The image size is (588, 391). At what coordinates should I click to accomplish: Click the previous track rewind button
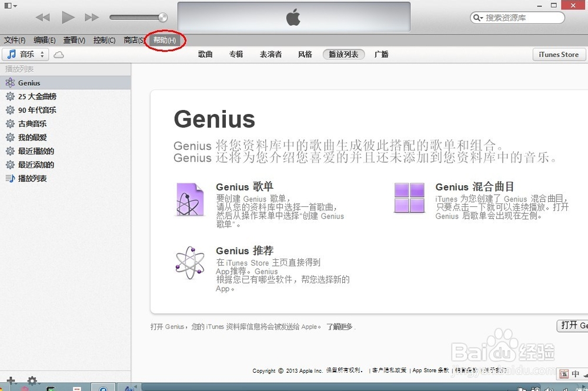pos(43,17)
